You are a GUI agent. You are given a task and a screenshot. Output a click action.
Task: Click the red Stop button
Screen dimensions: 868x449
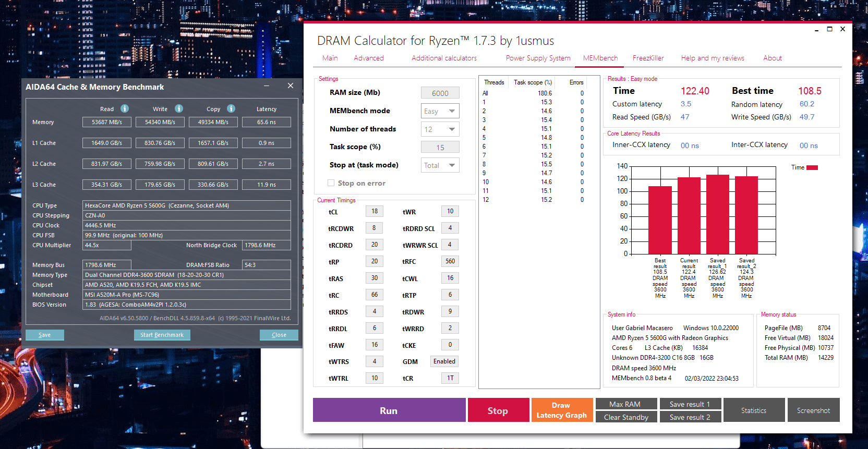coord(498,410)
